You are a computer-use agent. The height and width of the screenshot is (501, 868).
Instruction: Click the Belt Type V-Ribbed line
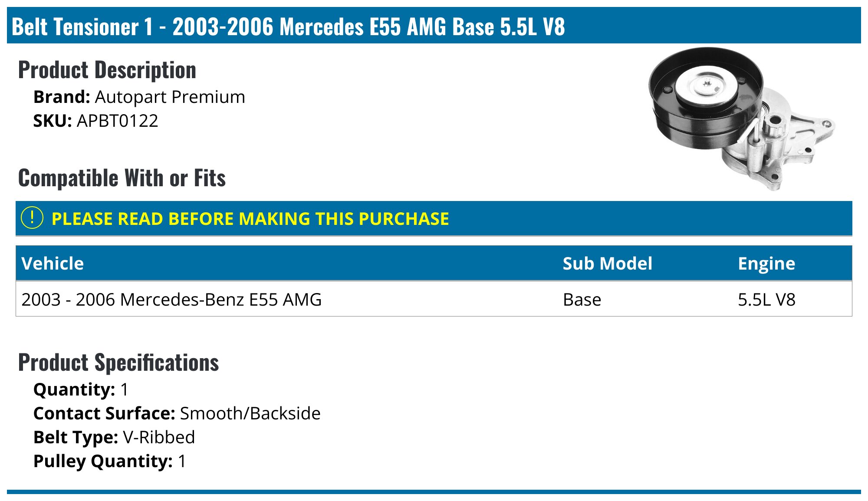pos(114,437)
